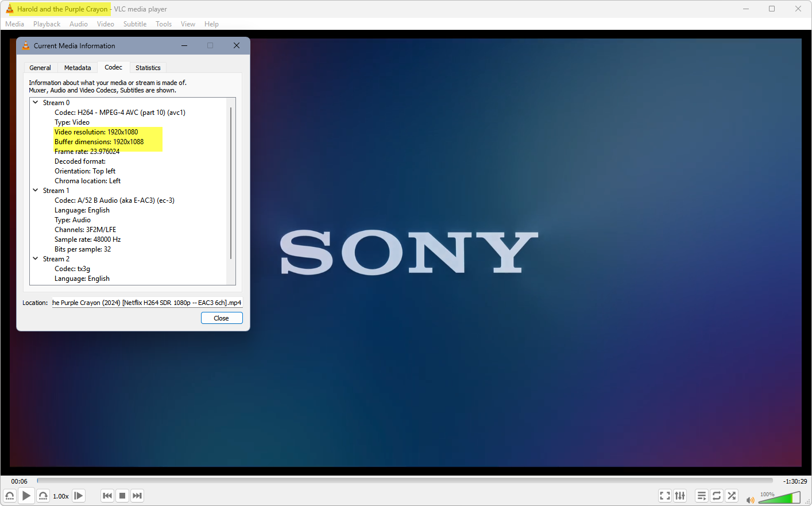Open the Subtitle menu

tap(135, 24)
